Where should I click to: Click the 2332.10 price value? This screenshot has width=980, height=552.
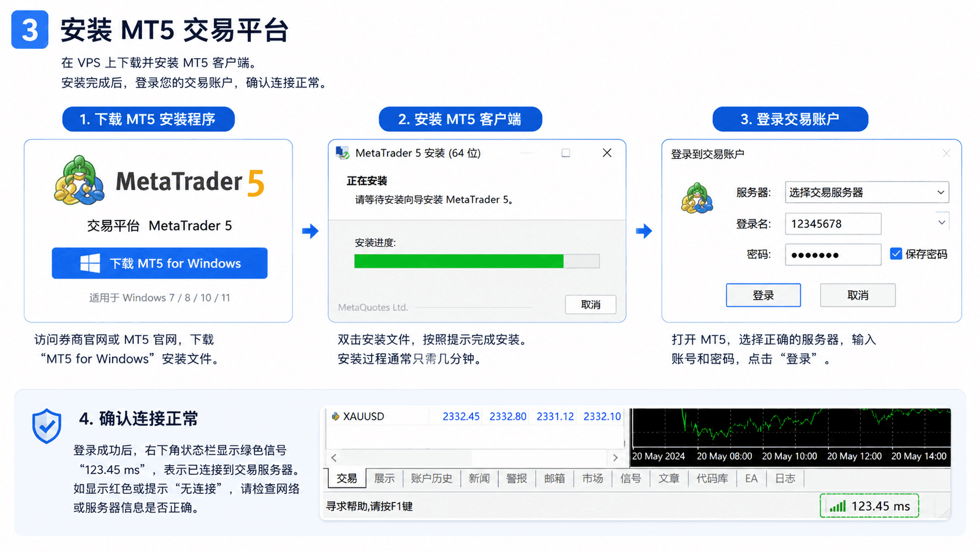click(602, 416)
